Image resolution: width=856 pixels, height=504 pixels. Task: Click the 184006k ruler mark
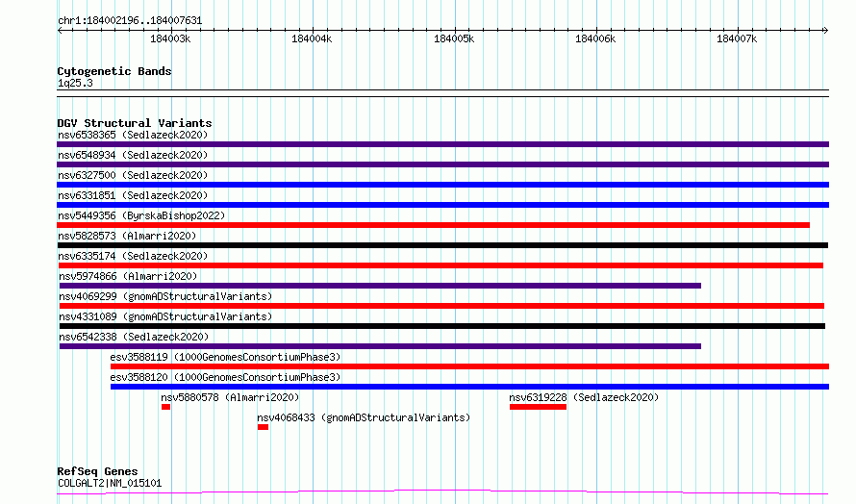pyautogui.click(x=595, y=38)
